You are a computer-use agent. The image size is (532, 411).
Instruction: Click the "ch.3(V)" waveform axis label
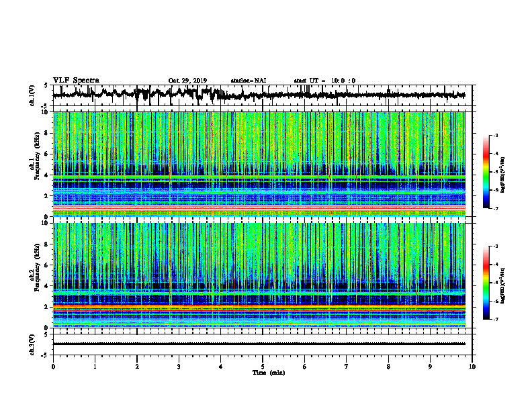tap(32, 345)
